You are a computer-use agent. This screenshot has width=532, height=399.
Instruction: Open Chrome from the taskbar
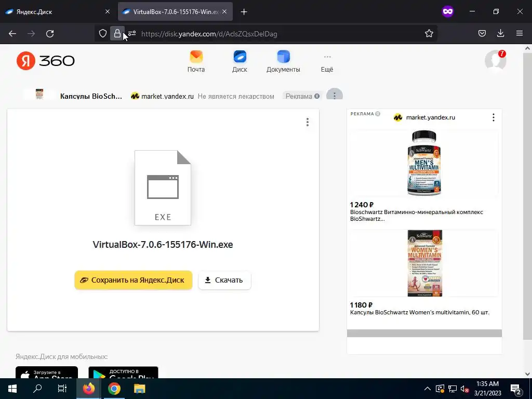click(114, 389)
